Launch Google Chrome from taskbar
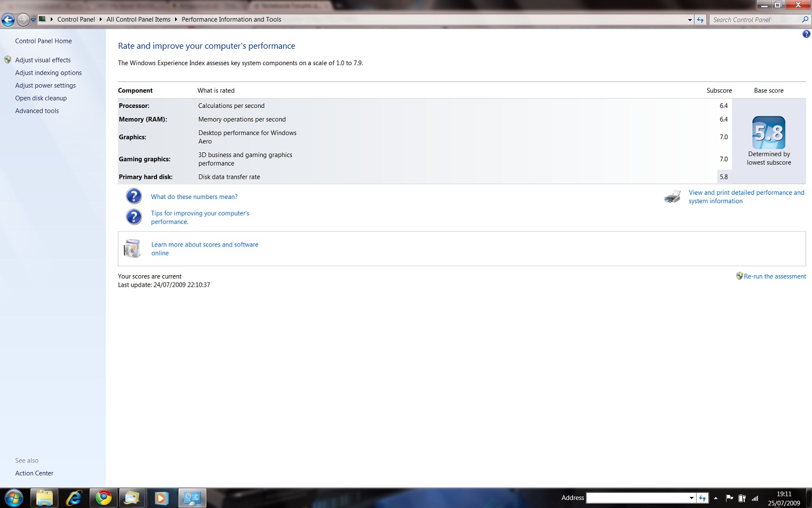812x508 pixels. coord(104,498)
